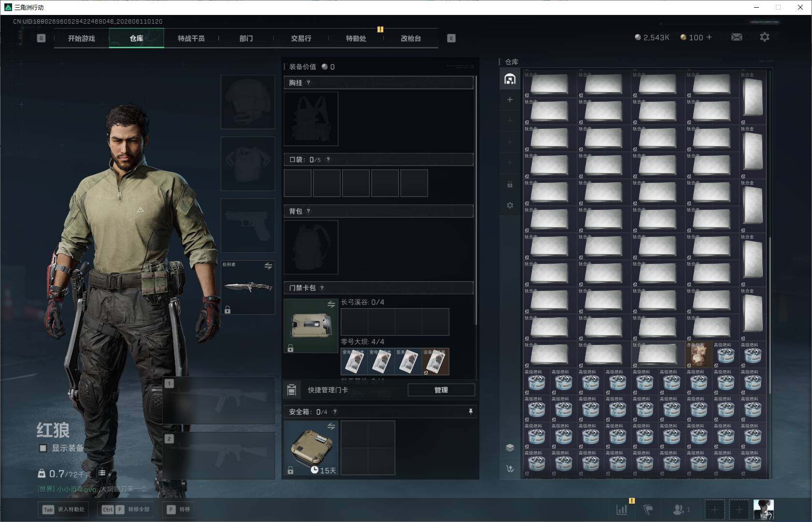Enable the 显示装备 checkbox

[x=43, y=448]
